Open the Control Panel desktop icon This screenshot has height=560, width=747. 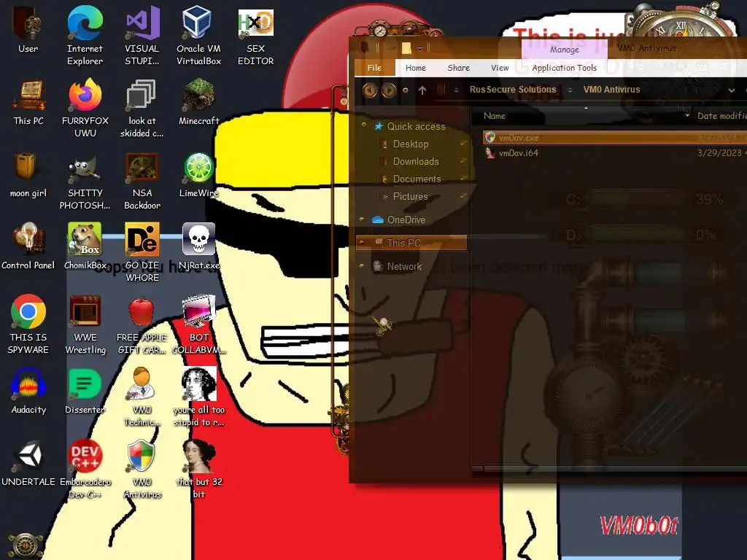coord(28,246)
